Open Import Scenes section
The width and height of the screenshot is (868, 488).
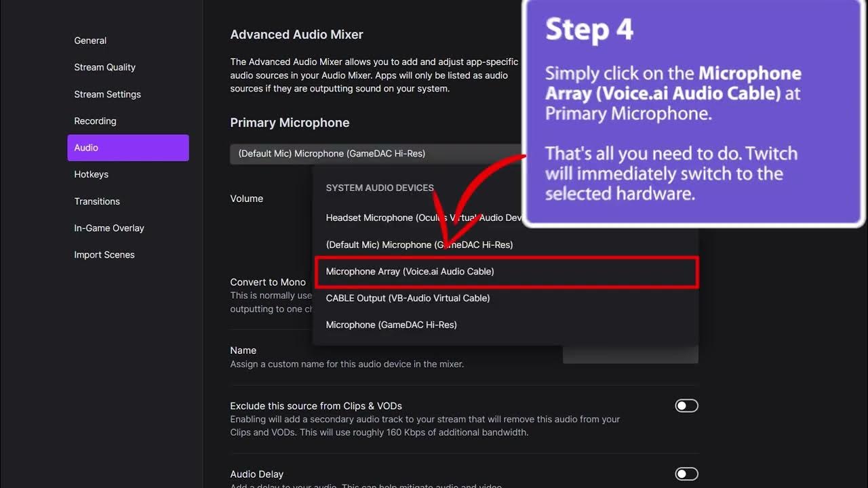pyautogui.click(x=104, y=255)
